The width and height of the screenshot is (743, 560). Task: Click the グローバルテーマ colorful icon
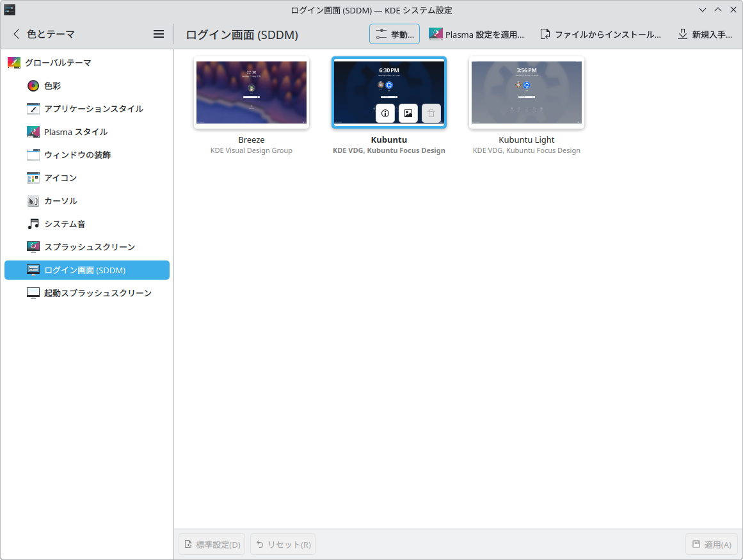point(14,63)
